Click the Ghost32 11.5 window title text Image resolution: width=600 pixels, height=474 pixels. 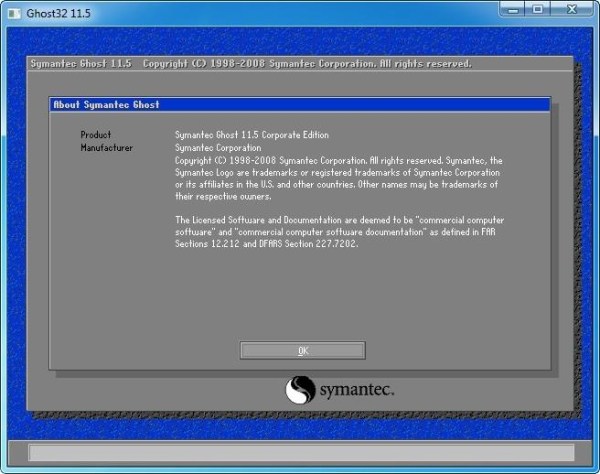(51, 11)
